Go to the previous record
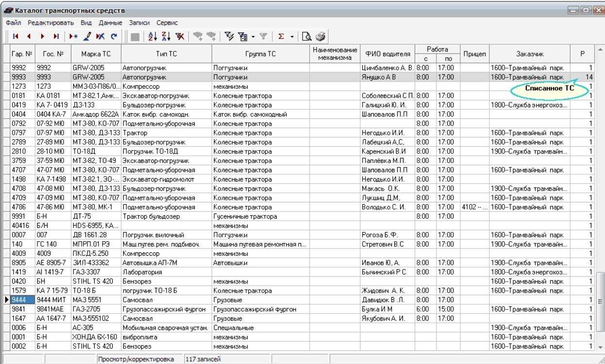The image size is (605, 364). (x=28, y=37)
